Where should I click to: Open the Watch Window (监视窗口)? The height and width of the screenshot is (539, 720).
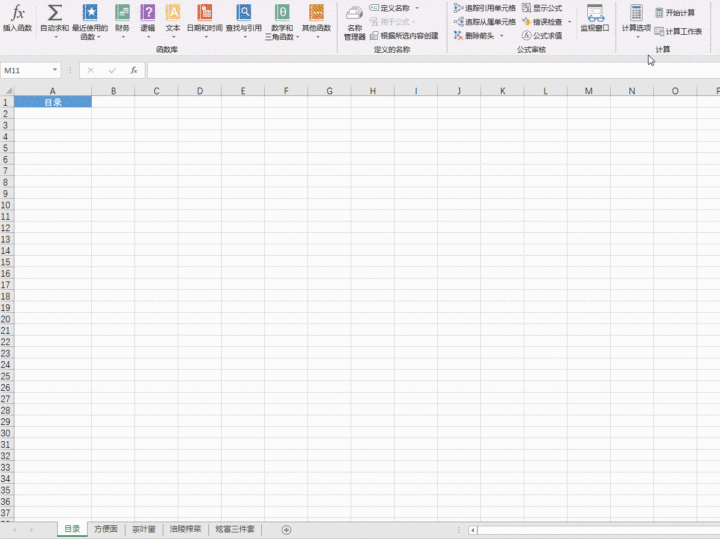click(x=595, y=18)
